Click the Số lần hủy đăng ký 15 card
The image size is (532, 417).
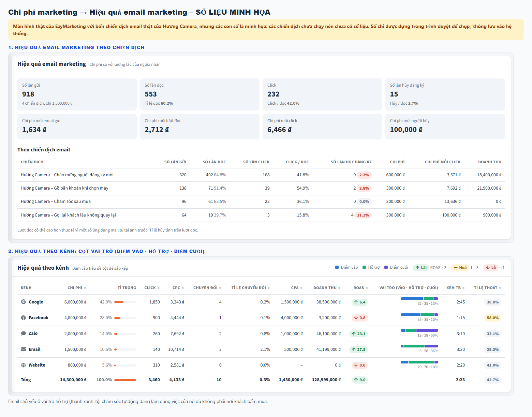[445, 94]
